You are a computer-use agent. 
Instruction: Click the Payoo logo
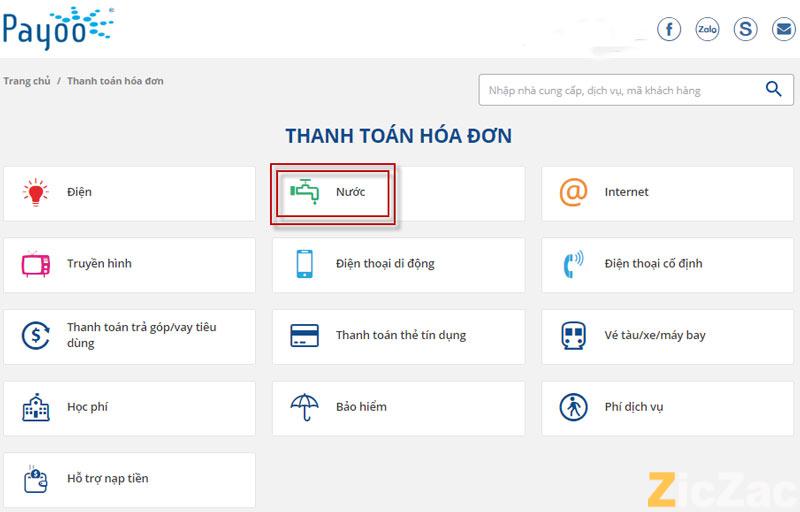click(x=58, y=28)
